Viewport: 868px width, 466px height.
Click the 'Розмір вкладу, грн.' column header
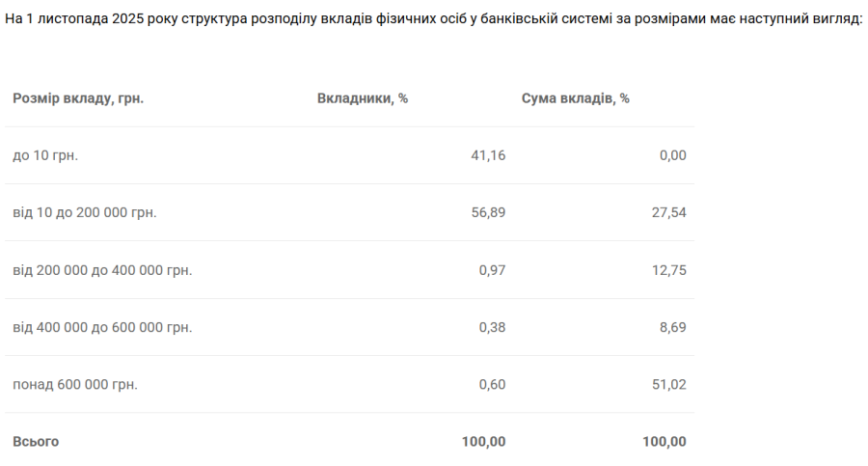coord(78,98)
